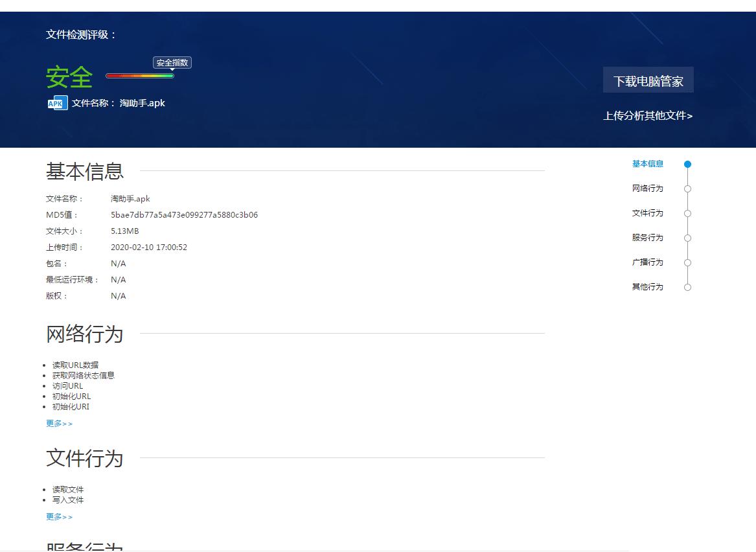
Task: Click the 安全指数 color gauge bar
Action: [x=139, y=76]
